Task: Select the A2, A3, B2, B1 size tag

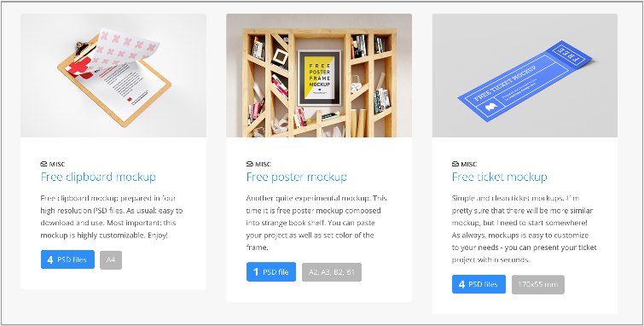Action: (x=332, y=272)
